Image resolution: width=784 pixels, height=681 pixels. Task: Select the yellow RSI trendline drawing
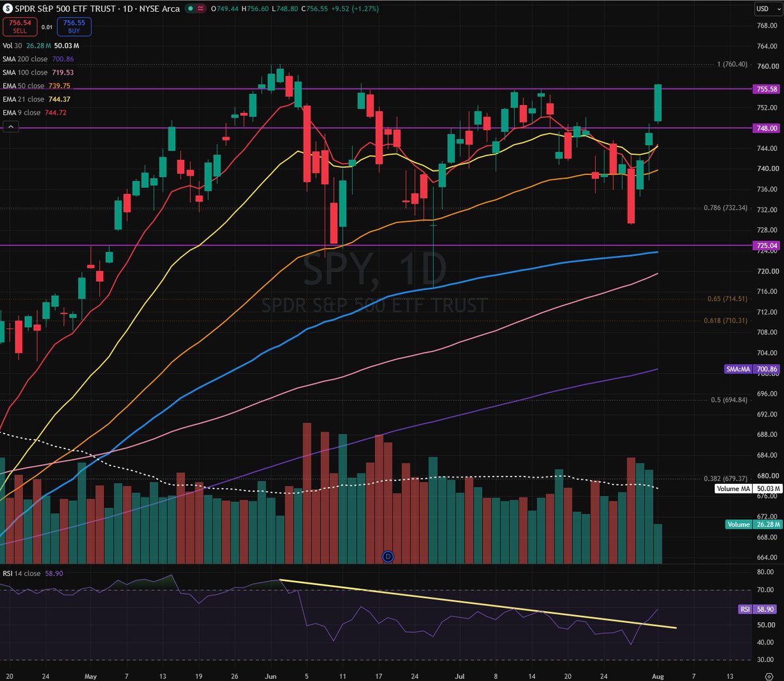[477, 604]
